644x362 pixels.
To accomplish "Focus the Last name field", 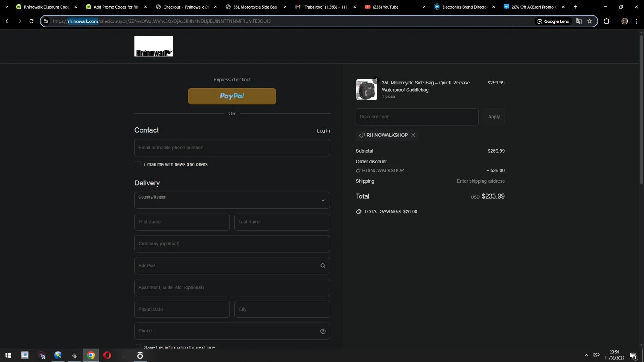I will tap(282, 222).
